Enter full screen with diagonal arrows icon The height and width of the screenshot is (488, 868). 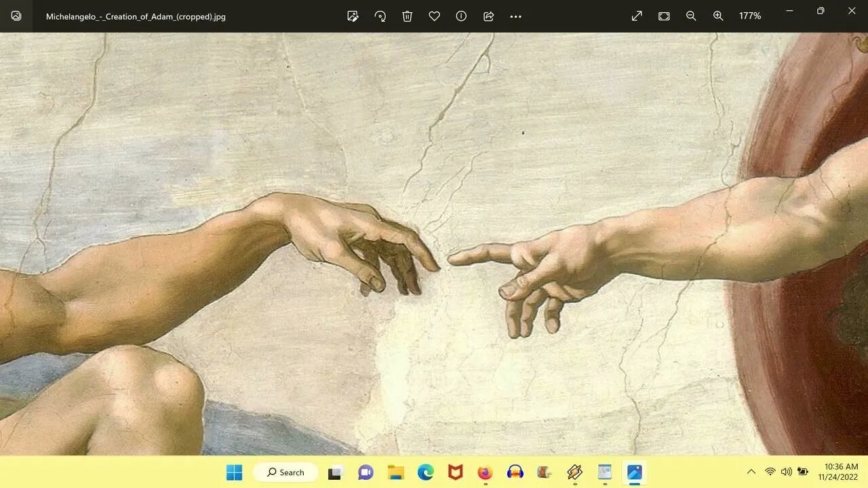click(637, 16)
